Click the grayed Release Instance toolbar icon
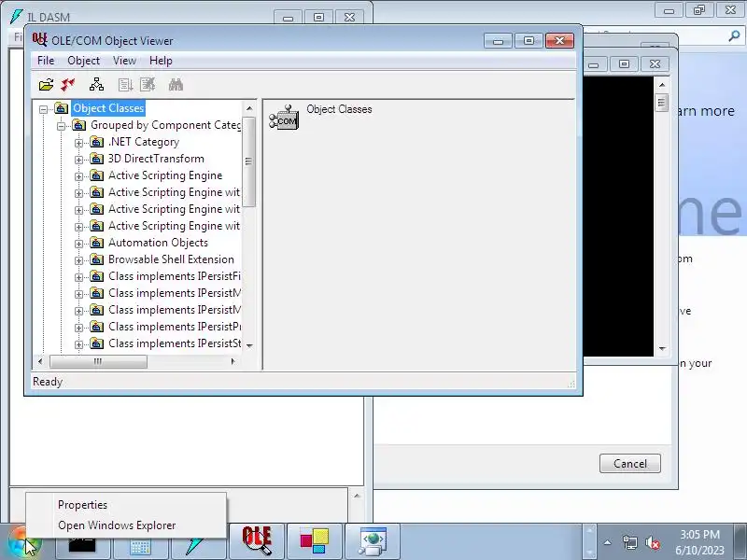This screenshot has width=747, height=560. [148, 85]
